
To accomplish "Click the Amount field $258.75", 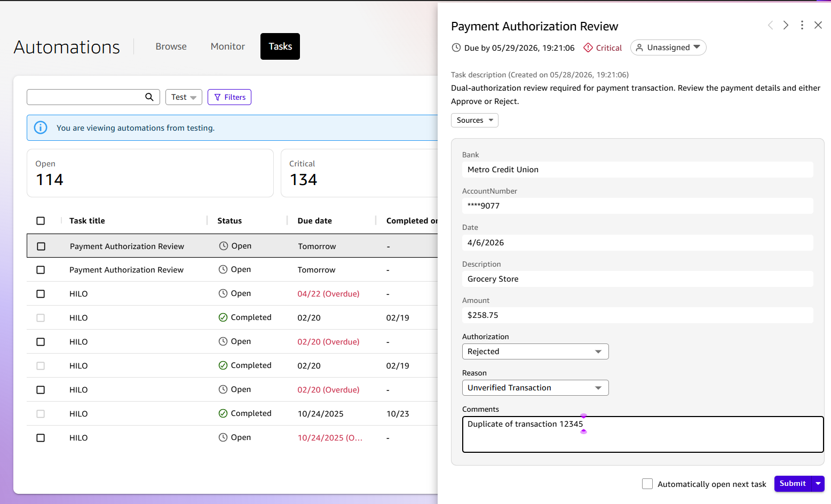I will point(637,315).
